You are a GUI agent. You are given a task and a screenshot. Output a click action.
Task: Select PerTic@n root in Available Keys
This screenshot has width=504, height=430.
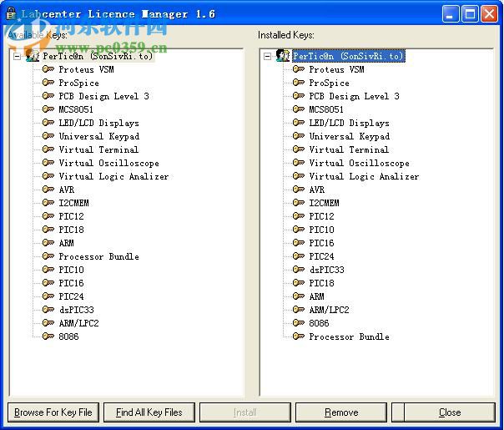coord(98,56)
